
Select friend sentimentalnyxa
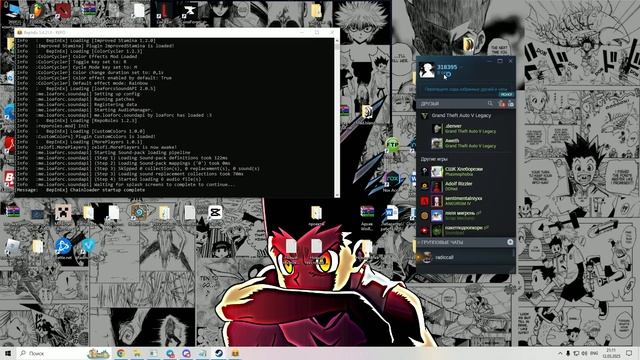pos(466,201)
